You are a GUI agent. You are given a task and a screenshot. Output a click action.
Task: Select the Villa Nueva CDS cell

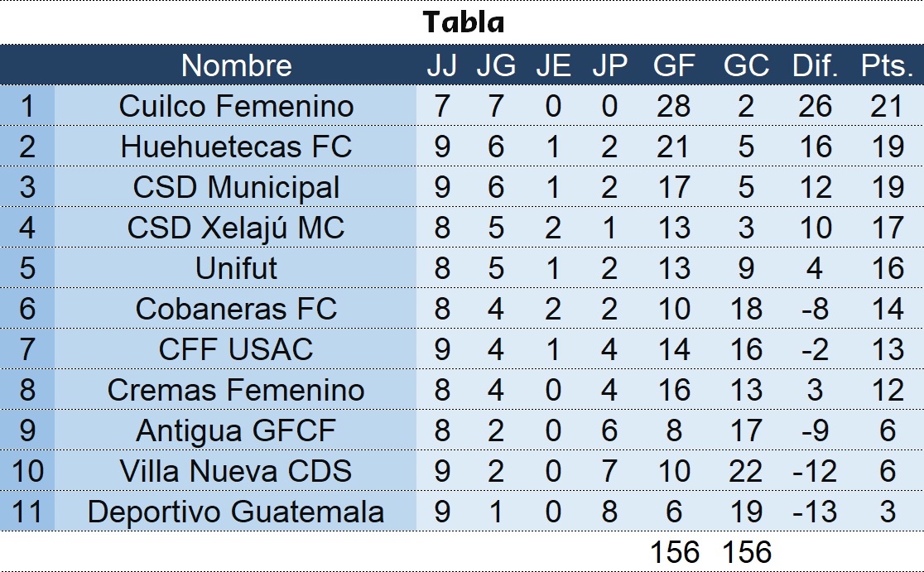tap(236, 471)
